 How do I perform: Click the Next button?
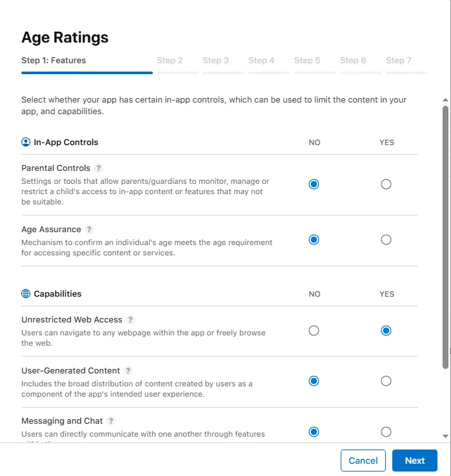tap(415, 461)
